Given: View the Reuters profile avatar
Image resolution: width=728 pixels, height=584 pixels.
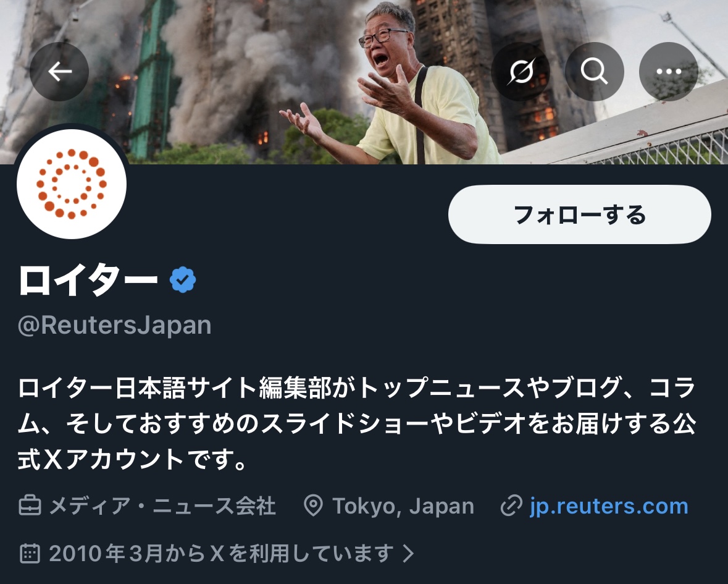Looking at the screenshot, I should pos(72,184).
